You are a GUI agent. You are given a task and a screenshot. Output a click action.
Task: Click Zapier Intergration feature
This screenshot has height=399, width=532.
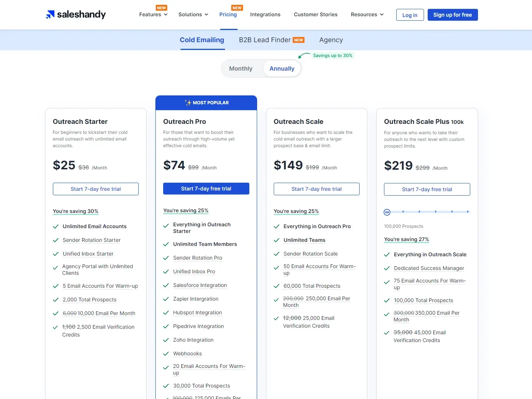(196, 299)
